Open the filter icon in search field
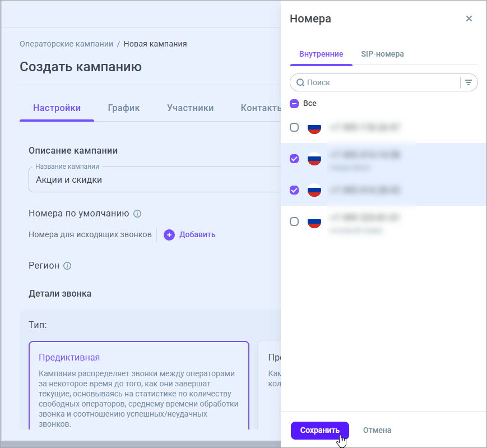487x448 pixels. pyautogui.click(x=468, y=82)
